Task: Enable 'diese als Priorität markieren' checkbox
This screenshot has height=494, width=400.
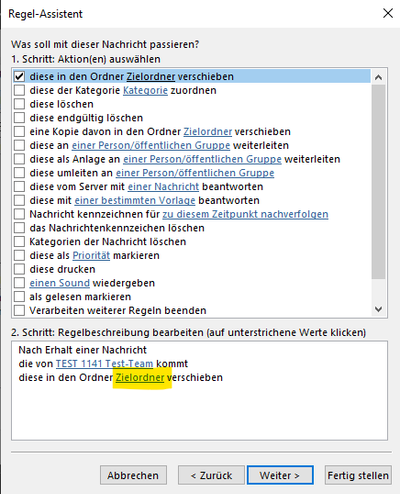Action: 19,255
